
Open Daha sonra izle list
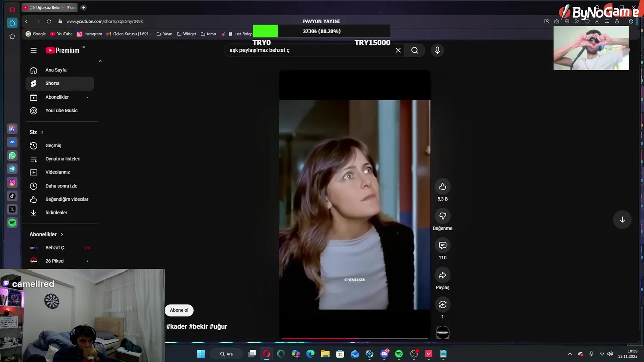click(x=60, y=186)
